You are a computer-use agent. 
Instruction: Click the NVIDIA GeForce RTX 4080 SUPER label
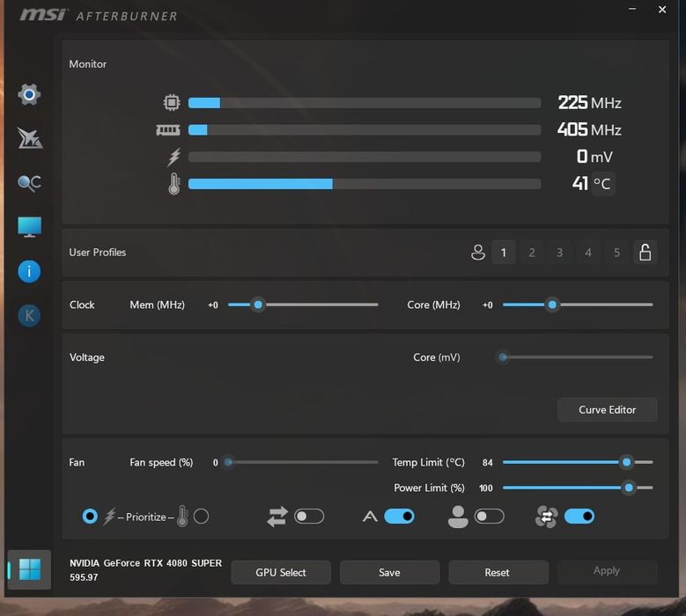[x=145, y=563]
